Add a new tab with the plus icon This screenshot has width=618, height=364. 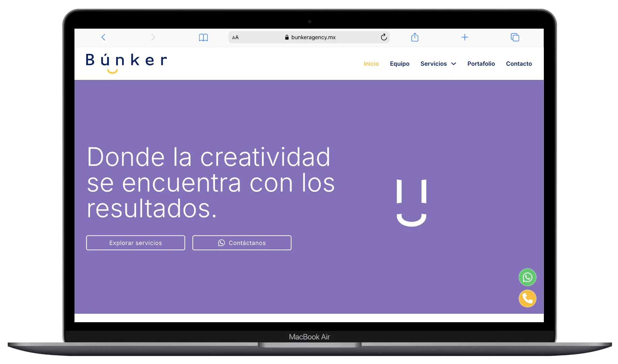point(465,37)
